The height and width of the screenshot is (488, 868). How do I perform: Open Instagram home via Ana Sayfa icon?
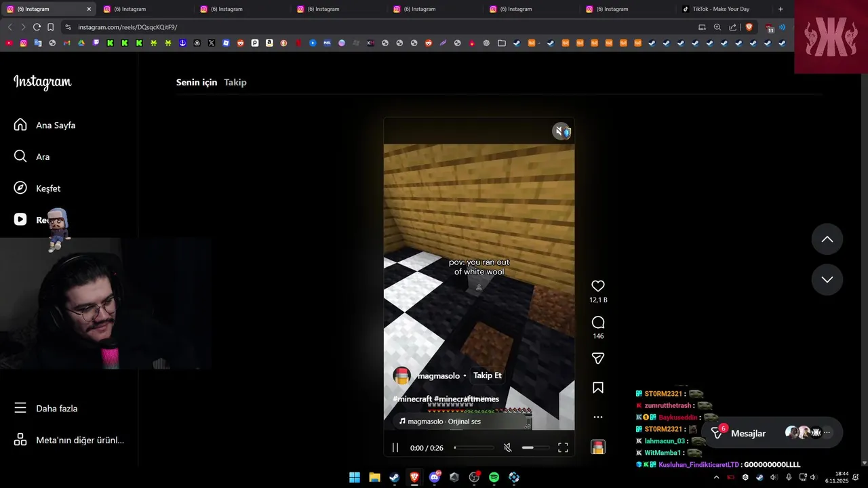click(20, 125)
